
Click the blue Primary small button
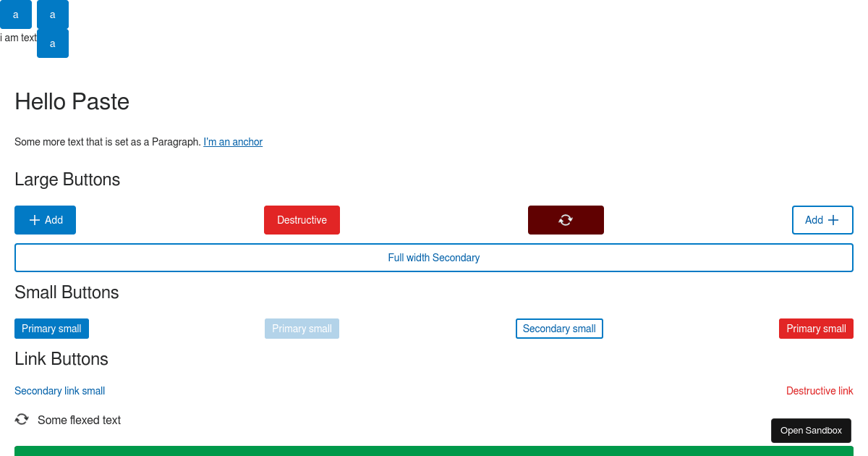51,329
